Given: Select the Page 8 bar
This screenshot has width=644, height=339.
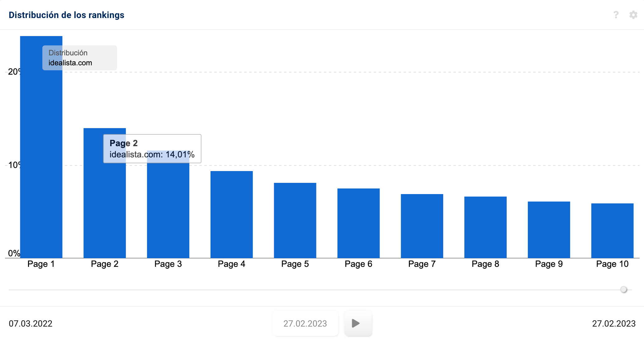Looking at the screenshot, I should (485, 227).
